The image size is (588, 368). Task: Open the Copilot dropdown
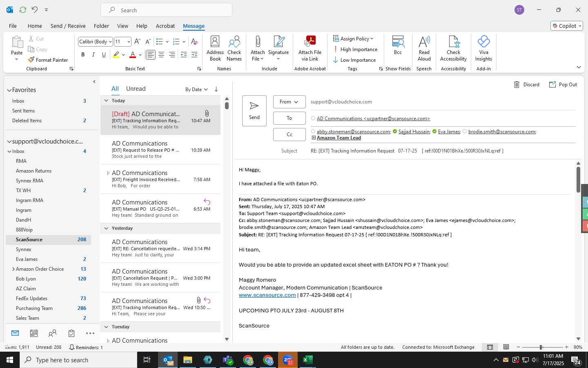click(567, 26)
